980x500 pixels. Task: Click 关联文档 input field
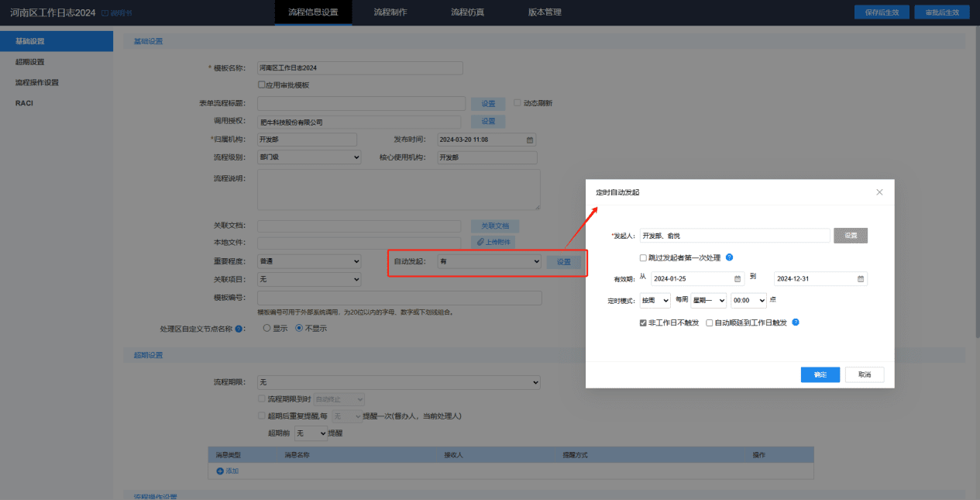pos(361,226)
